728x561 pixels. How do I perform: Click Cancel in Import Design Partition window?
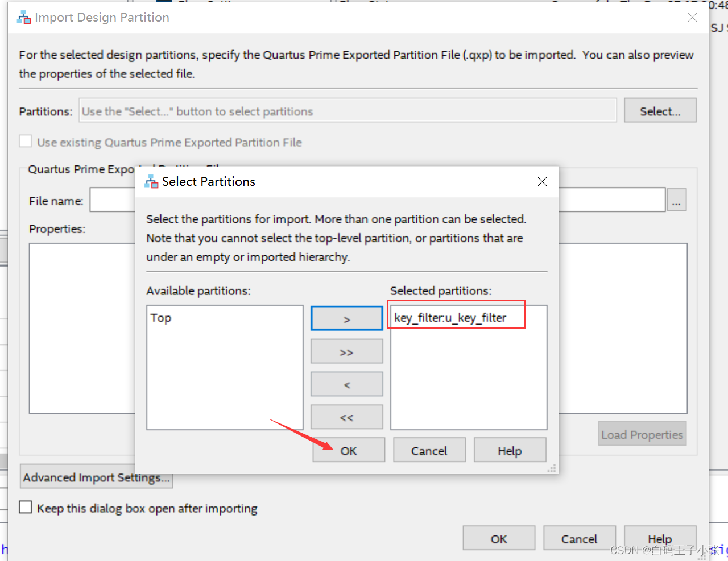pos(580,538)
